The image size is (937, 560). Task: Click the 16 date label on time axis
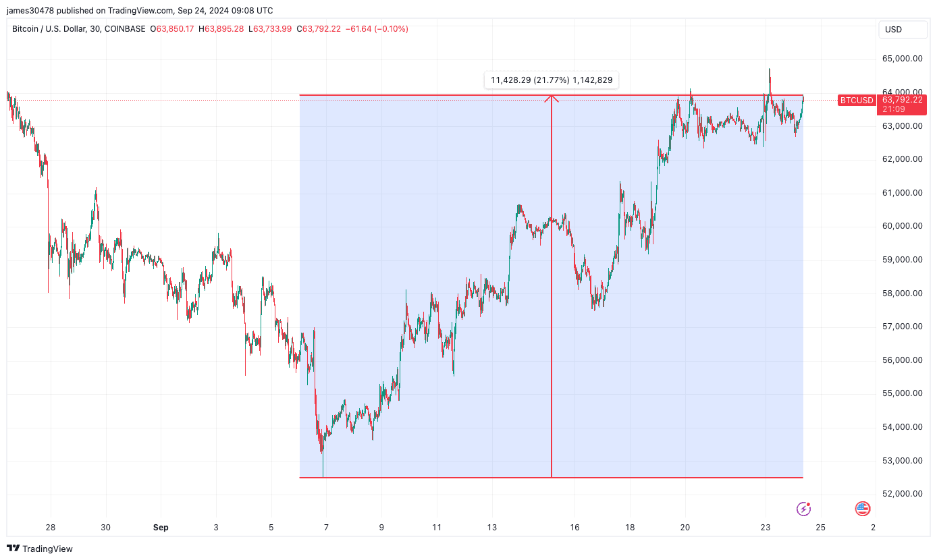tap(574, 528)
